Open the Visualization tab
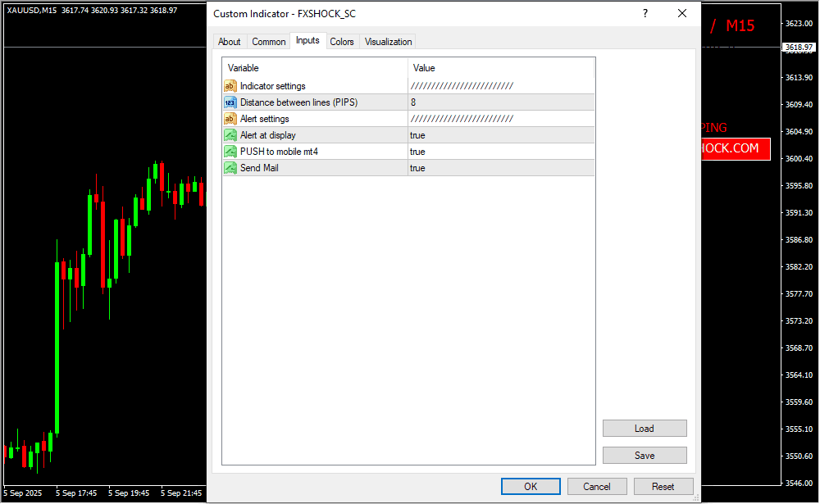This screenshot has height=504, width=820. (x=389, y=42)
